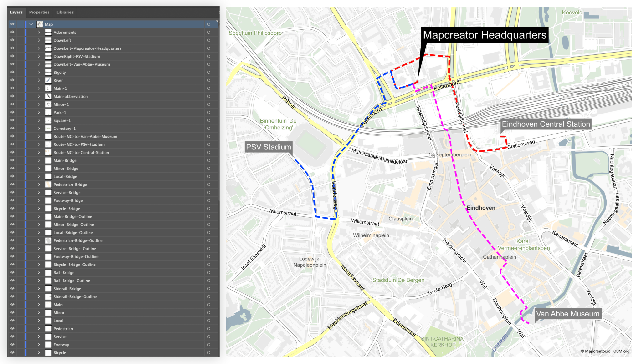Click the River layer thumbnail icon
Screen dimensions: 641x364
(x=48, y=80)
